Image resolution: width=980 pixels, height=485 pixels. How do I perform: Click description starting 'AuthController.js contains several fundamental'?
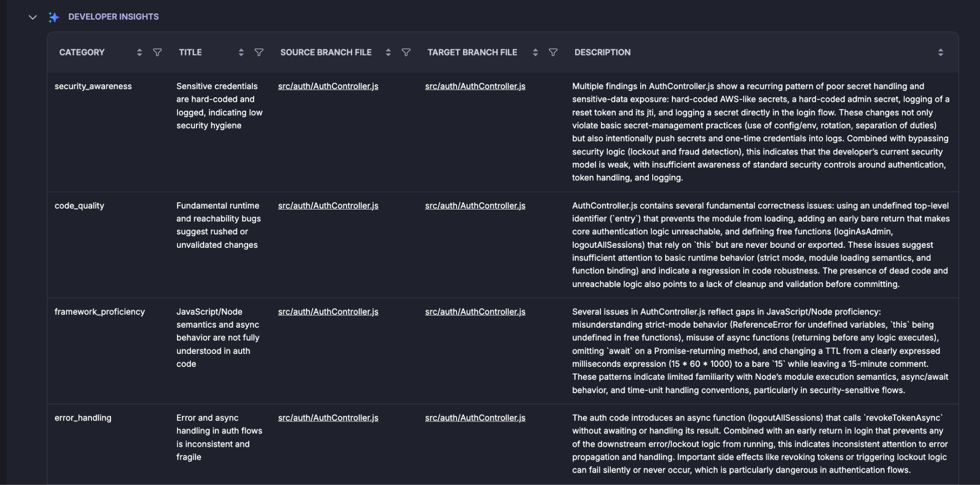point(761,245)
